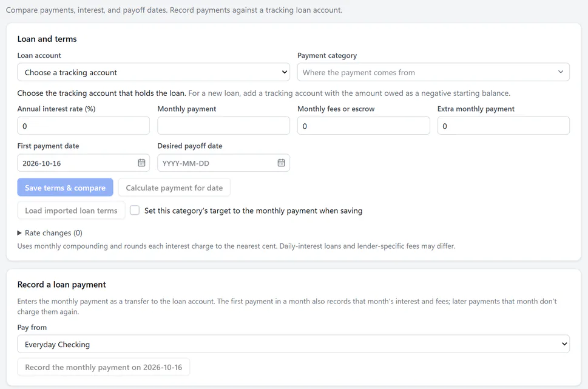588x389 pixels.
Task: Click Save terms & compare button
Action: [x=66, y=187]
